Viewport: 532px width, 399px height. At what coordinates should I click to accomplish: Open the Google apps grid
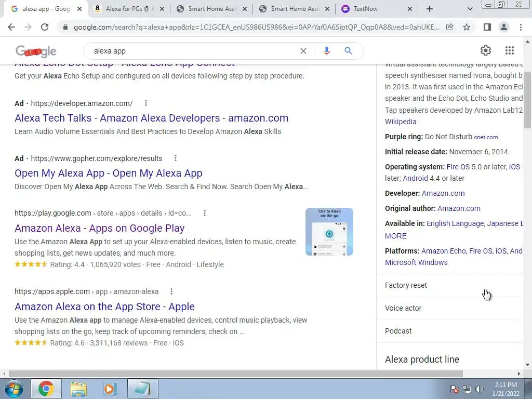tap(509, 50)
